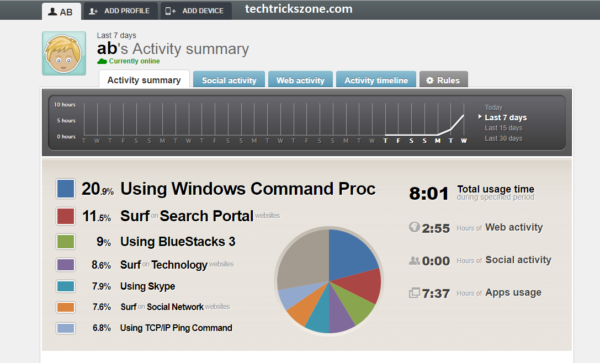
Task: Click the people icon beside Social activity
Action: coord(414,261)
